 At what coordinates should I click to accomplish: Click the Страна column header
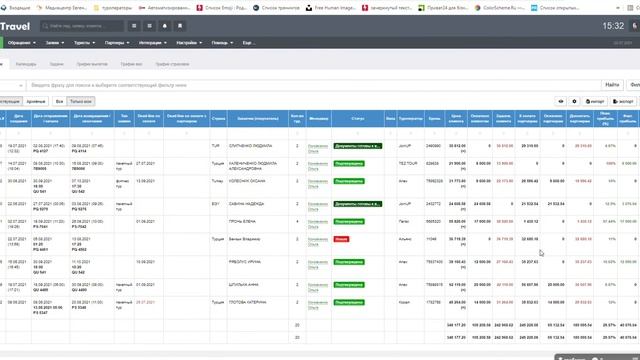pos(219,119)
